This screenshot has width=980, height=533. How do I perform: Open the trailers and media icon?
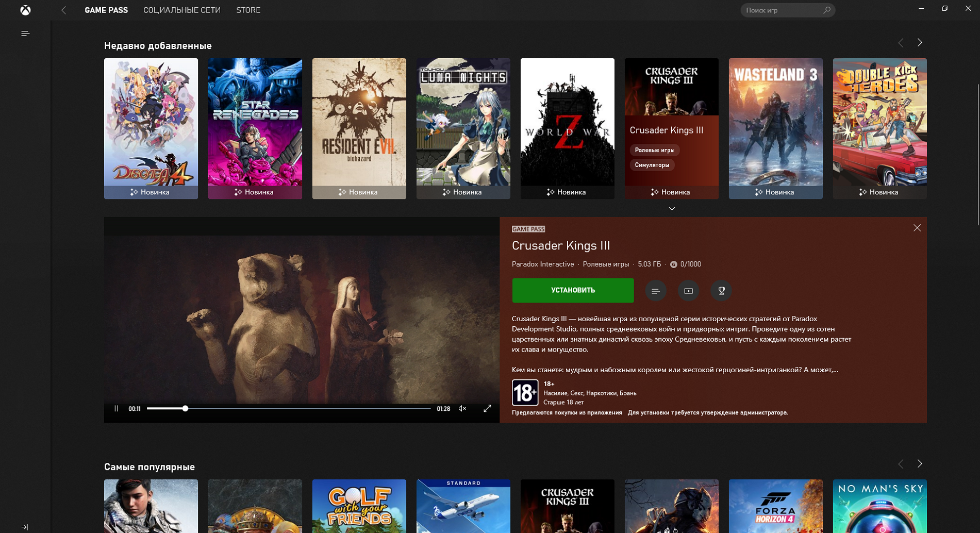[688, 291]
